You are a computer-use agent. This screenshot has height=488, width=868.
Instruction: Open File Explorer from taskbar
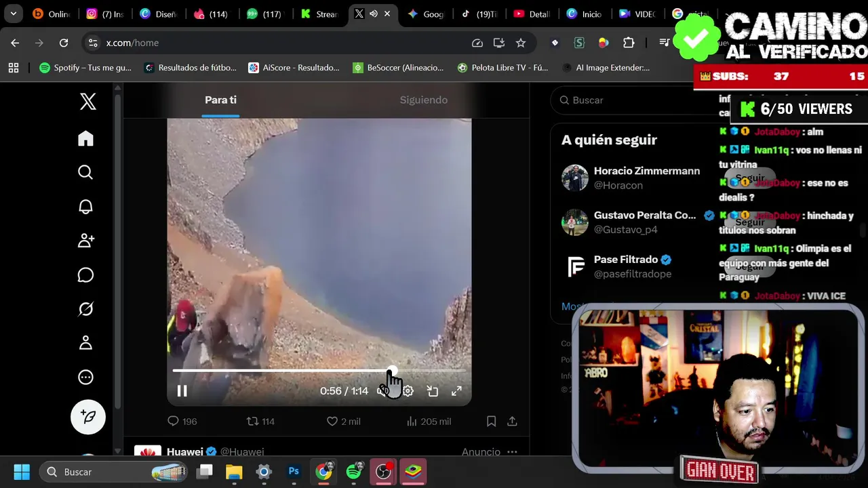[234, 472]
